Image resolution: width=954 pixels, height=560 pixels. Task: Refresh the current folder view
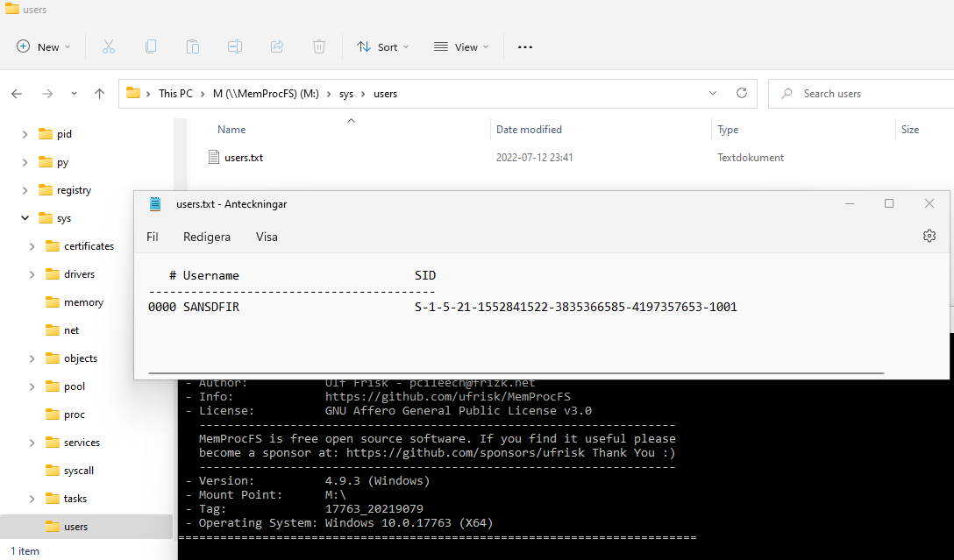741,94
